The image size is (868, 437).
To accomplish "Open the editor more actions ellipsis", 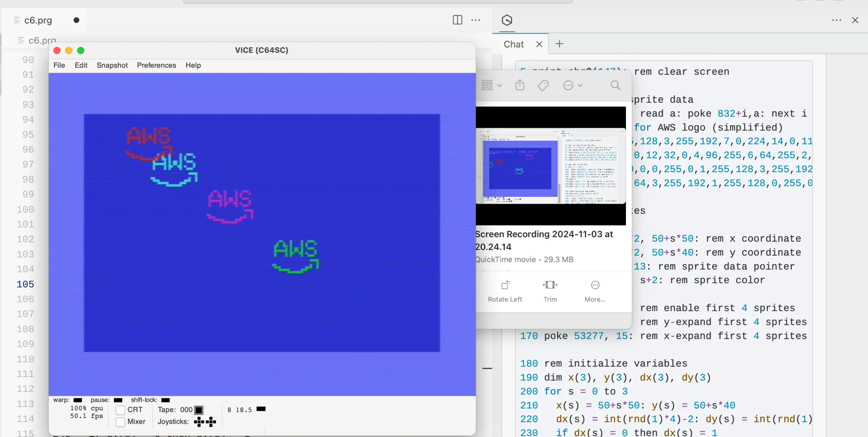I will click(x=476, y=20).
